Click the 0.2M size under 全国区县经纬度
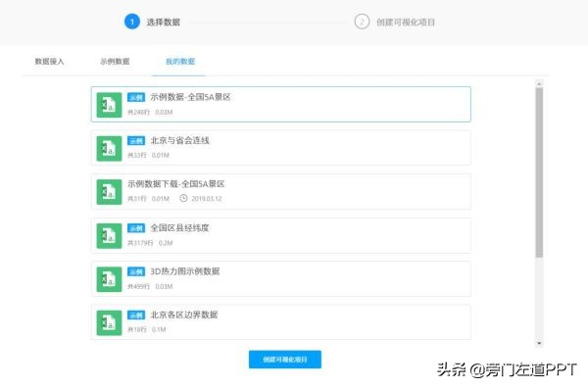 click(x=166, y=243)
